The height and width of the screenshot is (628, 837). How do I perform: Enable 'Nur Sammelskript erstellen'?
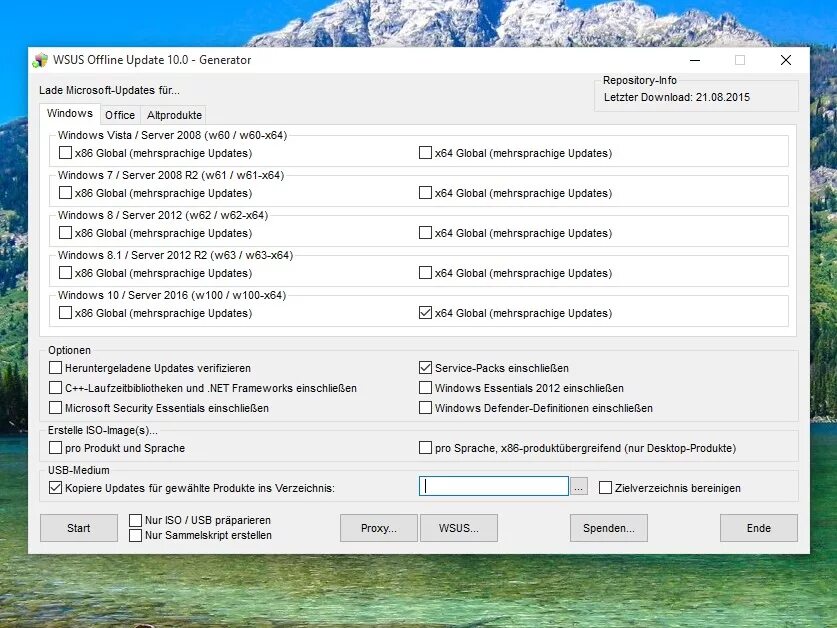click(x=135, y=535)
